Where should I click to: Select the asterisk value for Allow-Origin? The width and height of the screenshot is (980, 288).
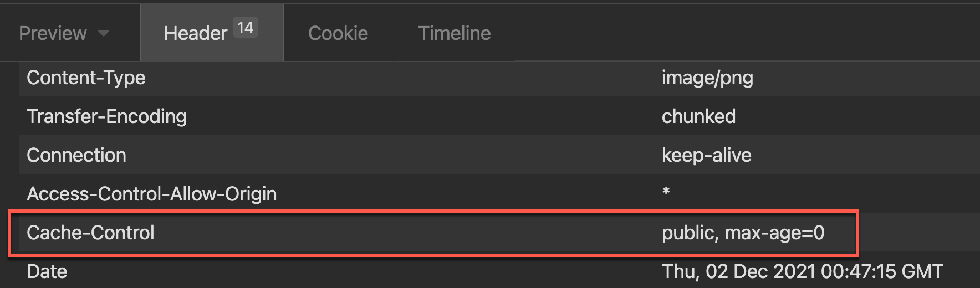[x=666, y=192]
